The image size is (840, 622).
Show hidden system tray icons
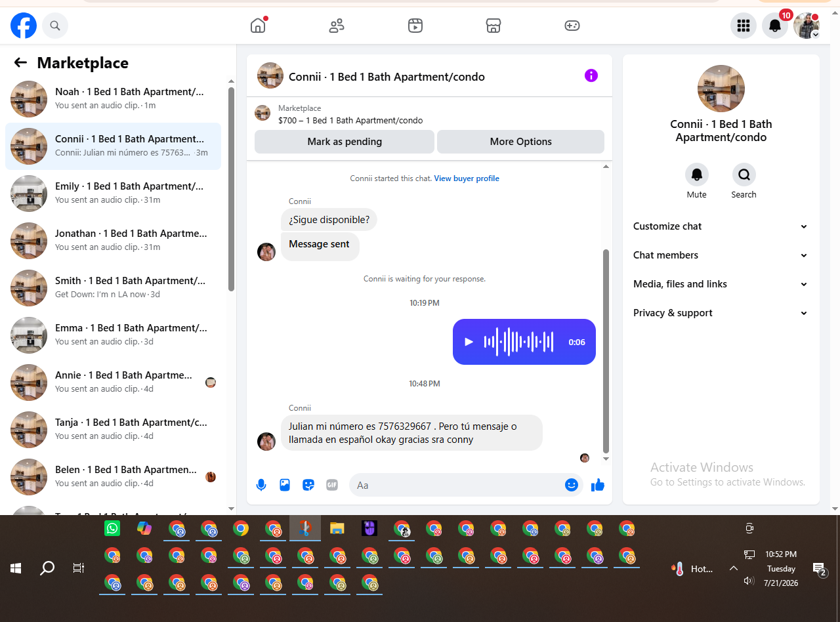click(734, 569)
